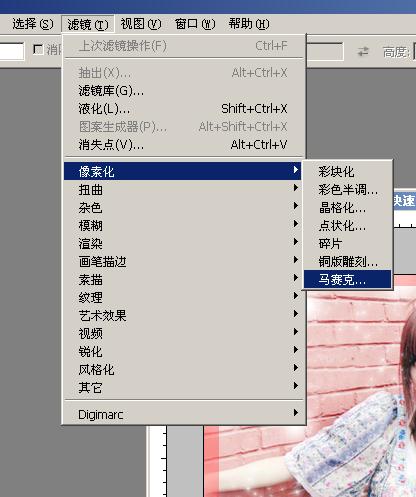Expand the 风格化 submenu

coord(183,369)
